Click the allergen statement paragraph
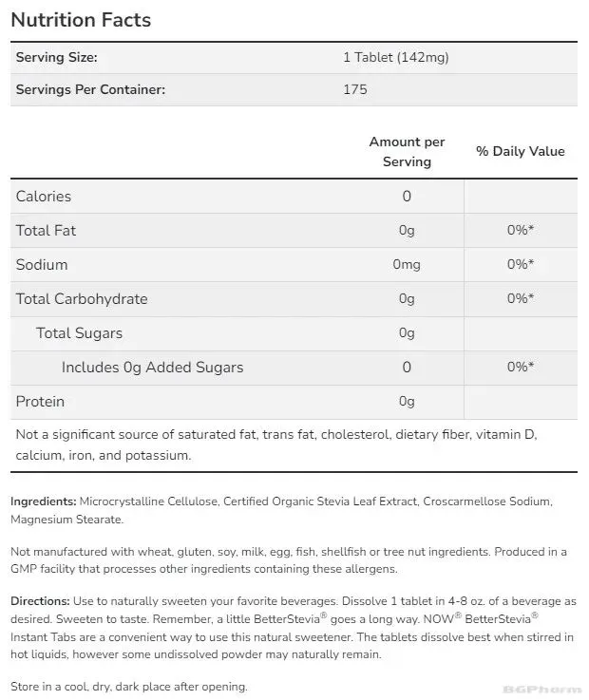Screen dimensions: 589x700 pos(289,560)
